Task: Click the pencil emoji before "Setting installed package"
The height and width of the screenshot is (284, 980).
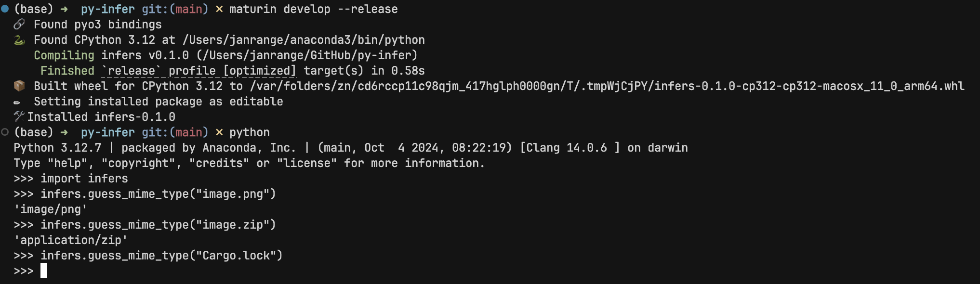Action: [x=17, y=102]
